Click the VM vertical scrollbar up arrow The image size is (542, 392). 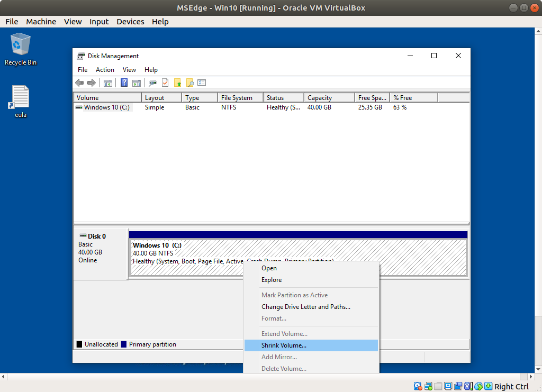pos(538,31)
